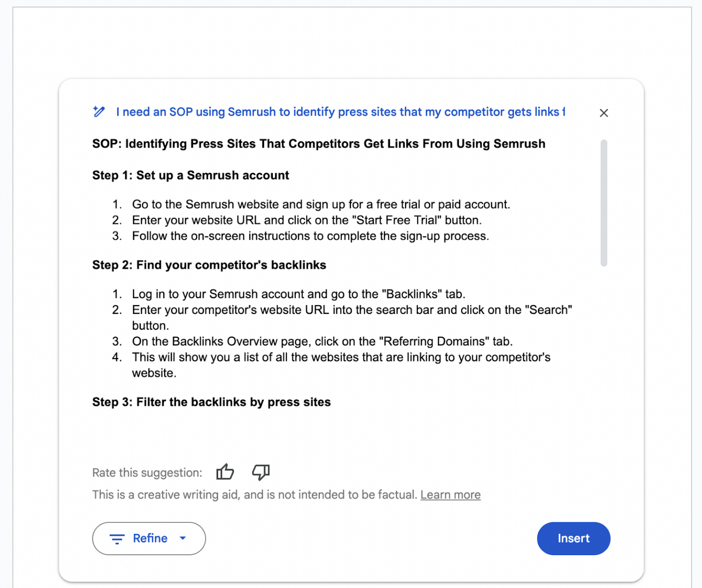The width and height of the screenshot is (702, 588).
Task: Click the Refine button
Action: point(149,539)
